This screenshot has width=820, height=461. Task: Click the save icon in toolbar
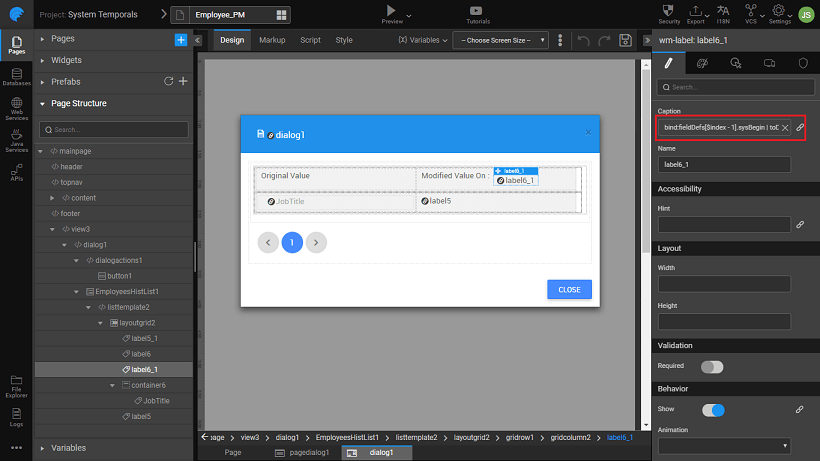click(x=625, y=40)
